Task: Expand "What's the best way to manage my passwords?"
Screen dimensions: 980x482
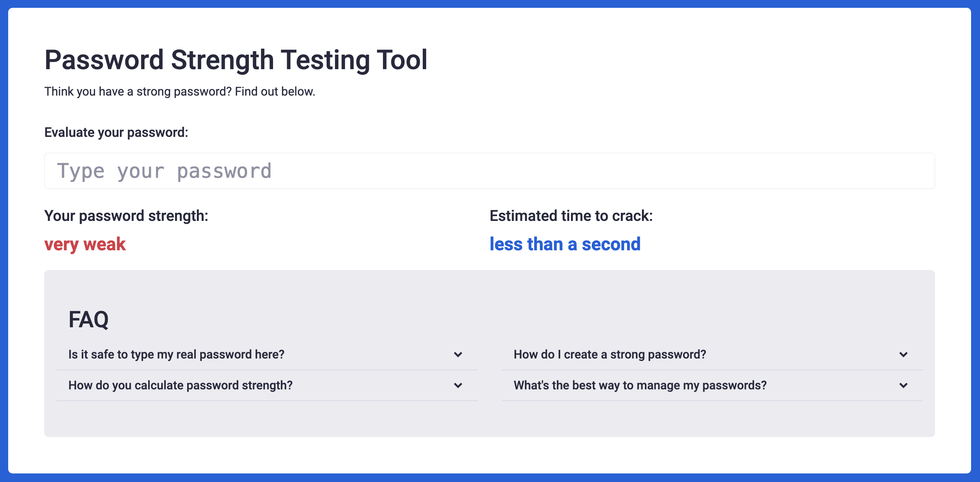Action: [x=640, y=385]
